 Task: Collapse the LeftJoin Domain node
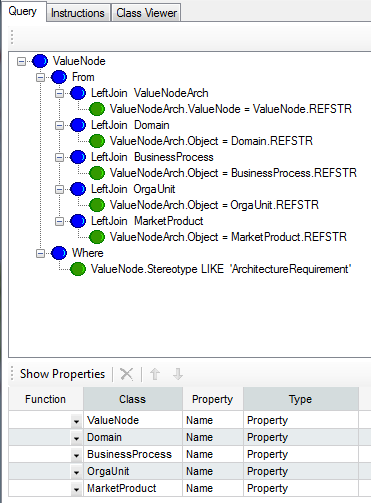pos(59,125)
